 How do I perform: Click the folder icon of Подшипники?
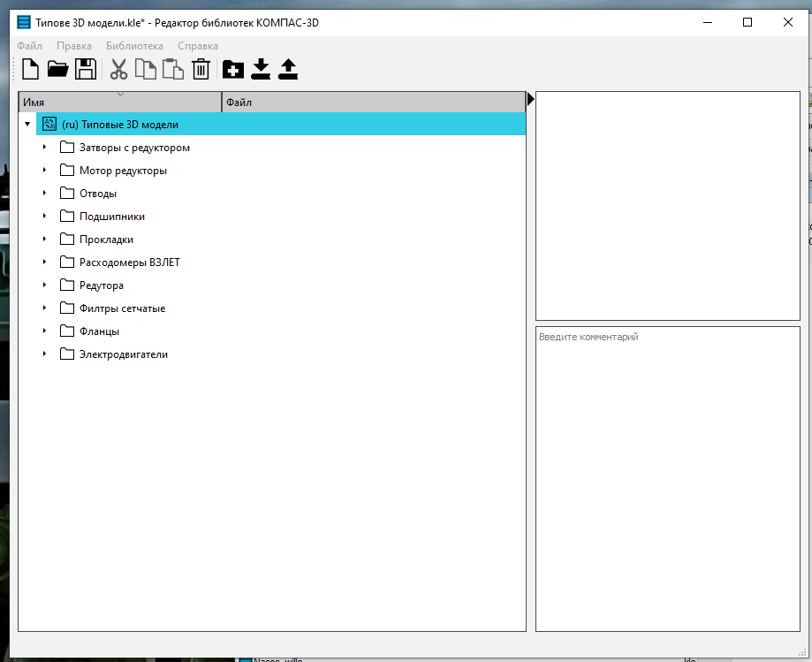(67, 216)
